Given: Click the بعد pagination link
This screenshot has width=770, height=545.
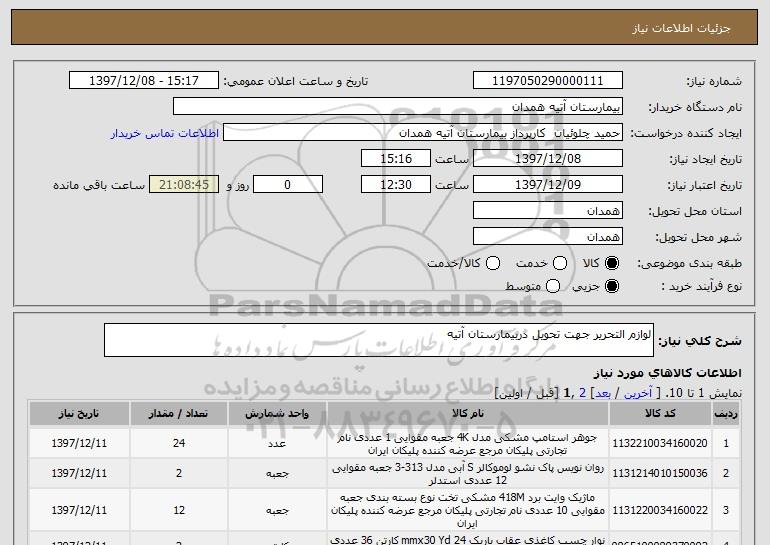Looking at the screenshot, I should [603, 393].
